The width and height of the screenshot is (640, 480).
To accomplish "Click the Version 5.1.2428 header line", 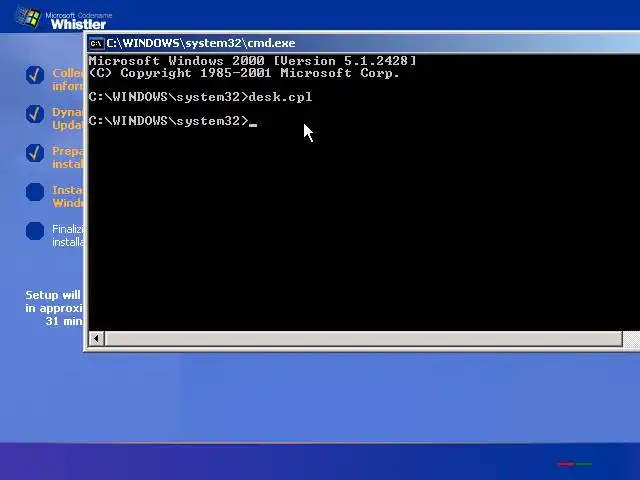I will coord(252,61).
